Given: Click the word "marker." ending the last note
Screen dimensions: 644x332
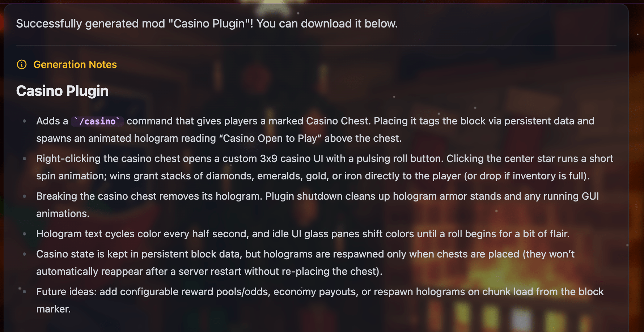Looking at the screenshot, I should coord(54,309).
